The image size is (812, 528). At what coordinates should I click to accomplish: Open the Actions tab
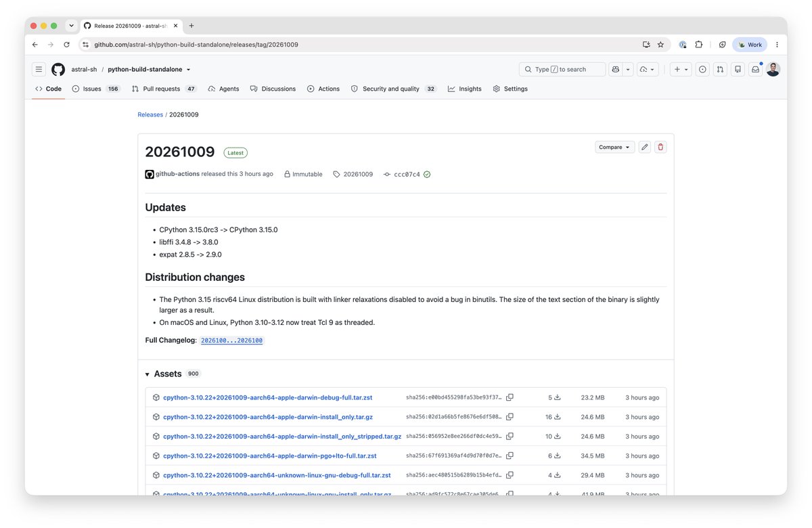click(323, 89)
